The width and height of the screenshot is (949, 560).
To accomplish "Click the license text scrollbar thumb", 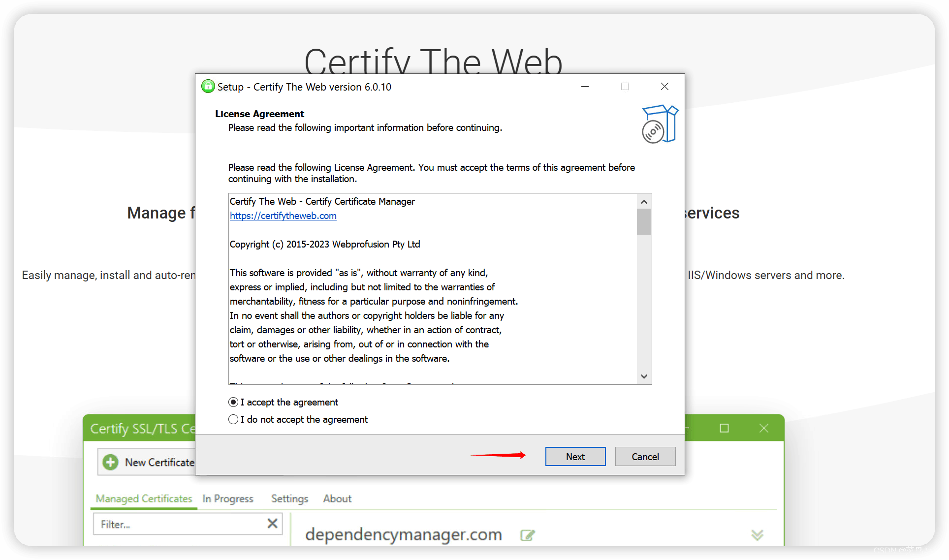I will coord(644,221).
